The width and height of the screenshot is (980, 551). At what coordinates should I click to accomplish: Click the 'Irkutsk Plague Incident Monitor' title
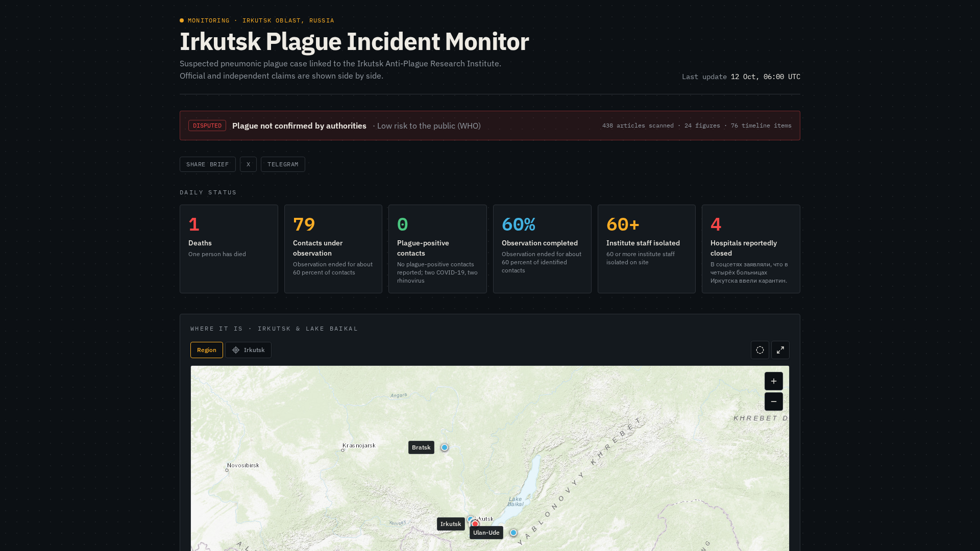tap(354, 41)
